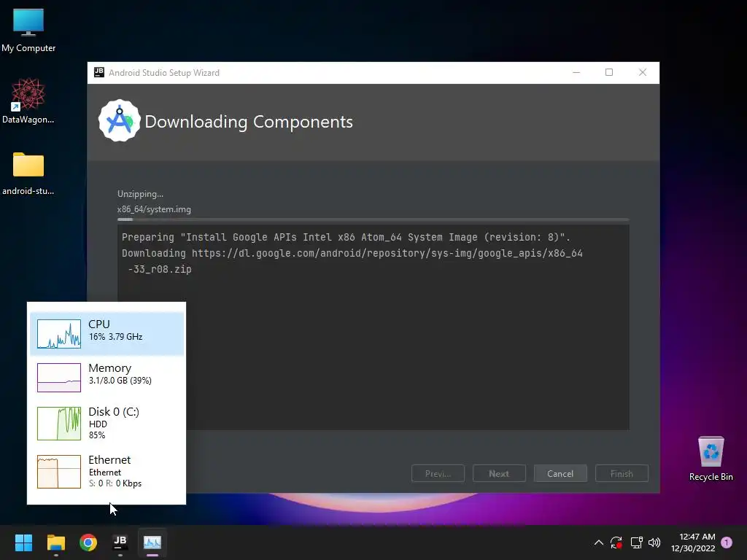This screenshot has height=560, width=747.
Task: Click the Downloading Components heading
Action: (249, 122)
